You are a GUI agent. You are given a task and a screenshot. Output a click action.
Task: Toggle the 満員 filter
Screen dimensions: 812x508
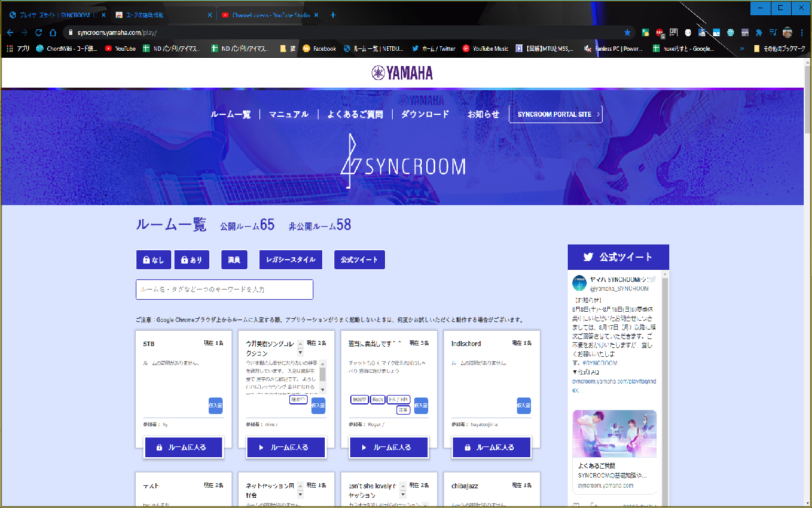pyautogui.click(x=234, y=260)
